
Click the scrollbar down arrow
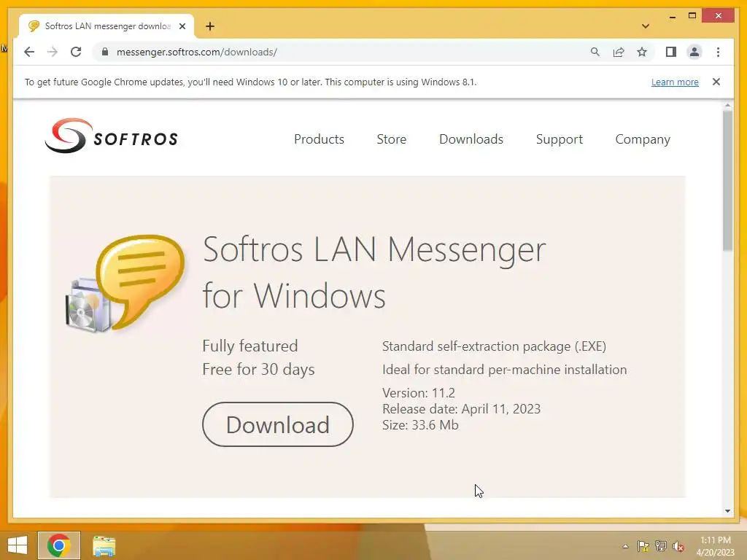pos(727,511)
